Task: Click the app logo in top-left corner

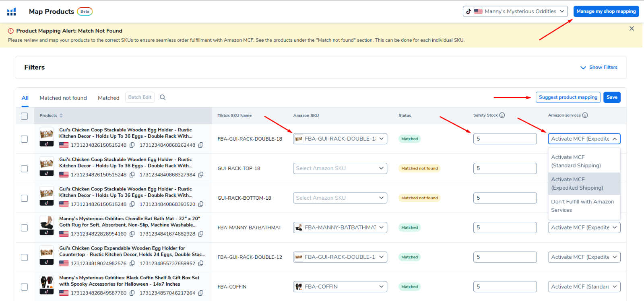Action: pos(12,12)
